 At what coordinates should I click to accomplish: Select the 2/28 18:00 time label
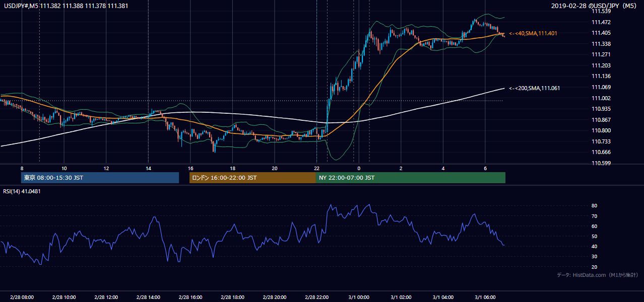point(232,297)
